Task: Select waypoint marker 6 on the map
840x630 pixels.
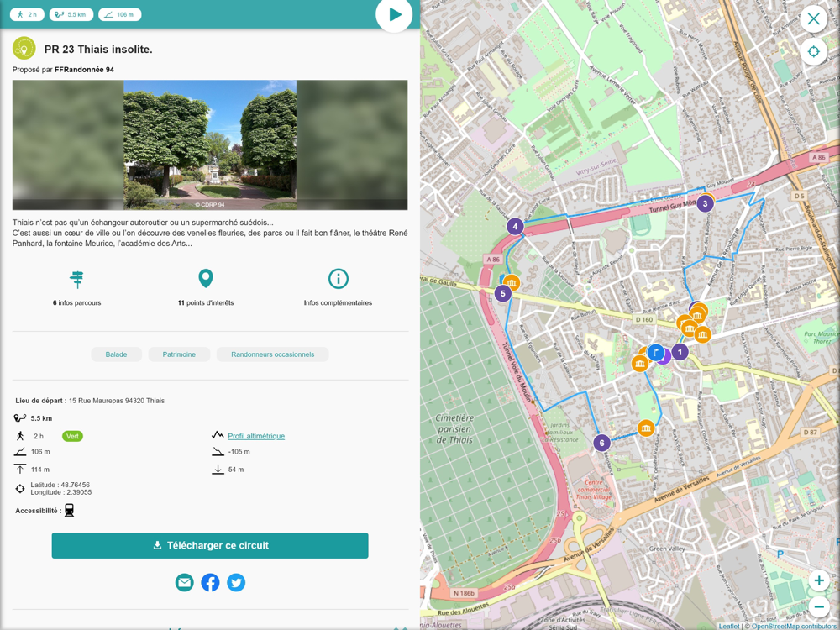Action: tap(601, 443)
